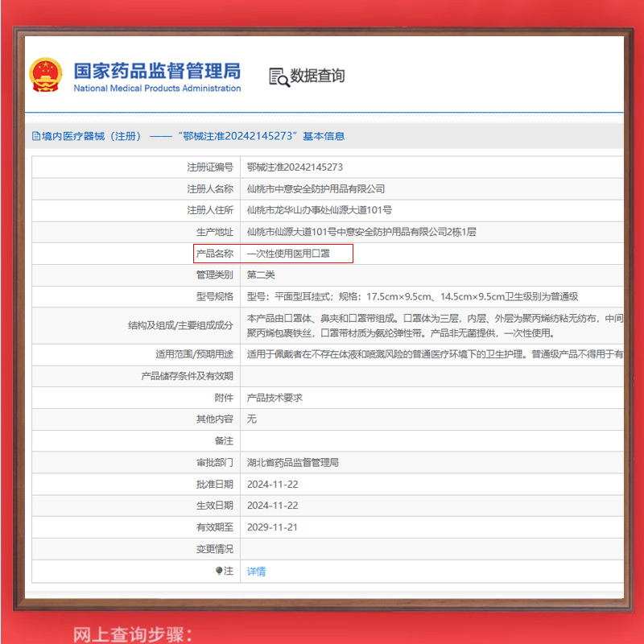Open the 数据查询 data search icon

(x=279, y=77)
